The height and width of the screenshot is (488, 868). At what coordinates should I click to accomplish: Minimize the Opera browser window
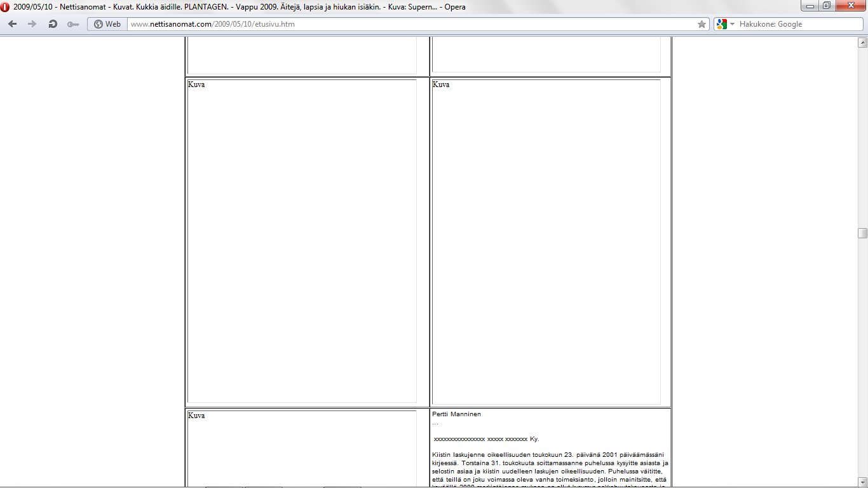pyautogui.click(x=810, y=6)
